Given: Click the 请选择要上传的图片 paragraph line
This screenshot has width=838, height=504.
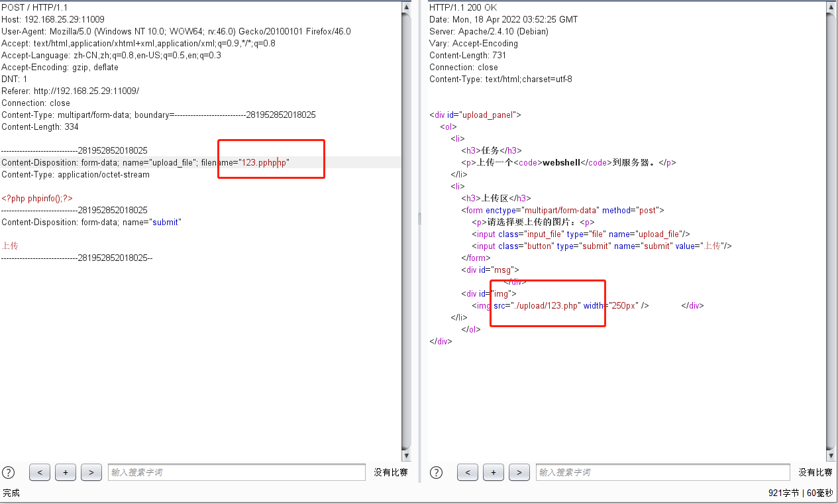Looking at the screenshot, I should click(x=533, y=222).
